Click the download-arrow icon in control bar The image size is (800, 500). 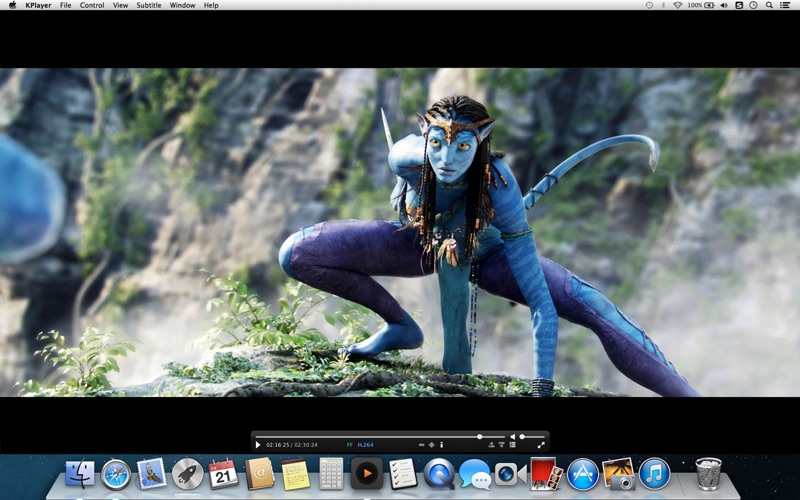tap(502, 445)
